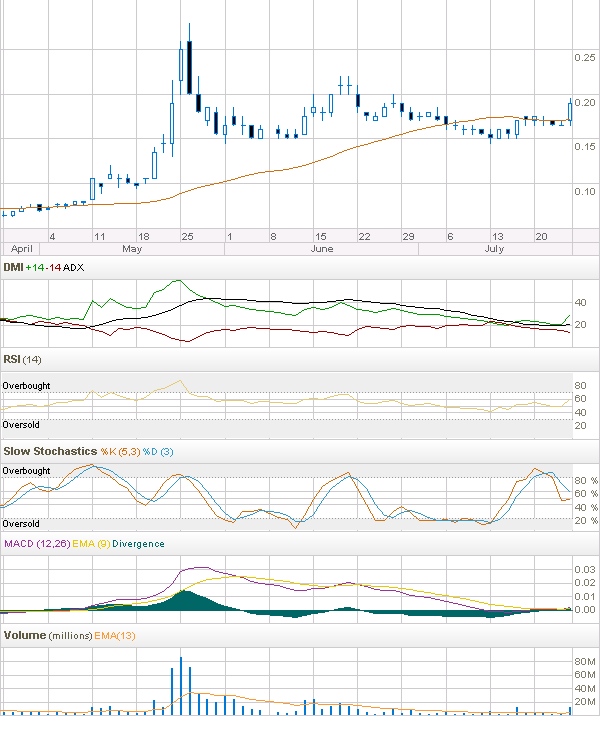Select Oversold label in RSI panel
Screen dimensions: 600x740
click(x=21, y=425)
